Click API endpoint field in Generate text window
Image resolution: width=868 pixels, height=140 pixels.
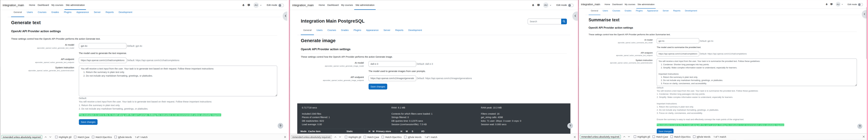pyautogui.click(x=102, y=60)
